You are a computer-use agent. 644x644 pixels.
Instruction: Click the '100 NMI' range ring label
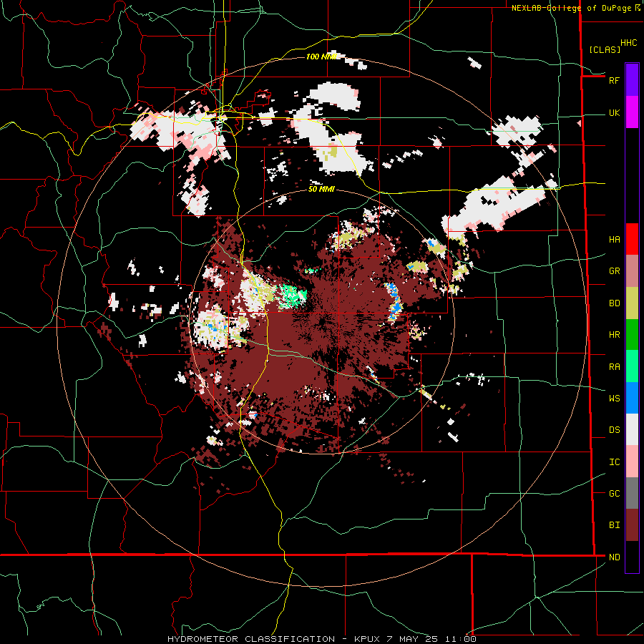(321, 57)
